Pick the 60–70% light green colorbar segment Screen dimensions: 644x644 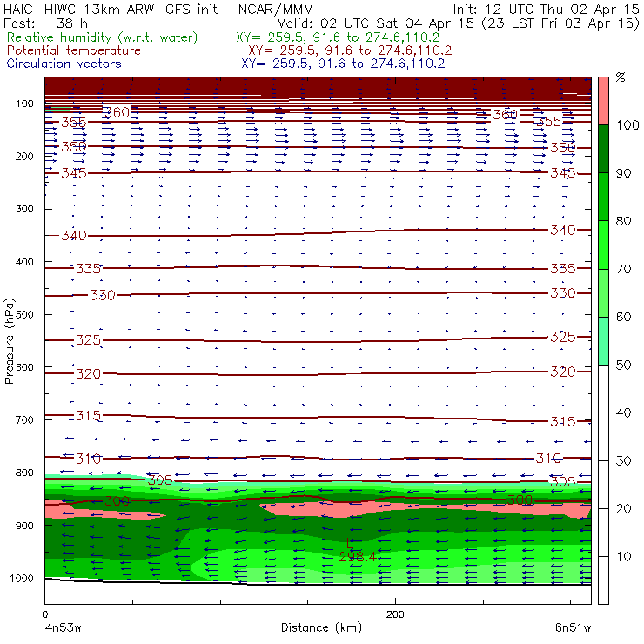coord(603,292)
